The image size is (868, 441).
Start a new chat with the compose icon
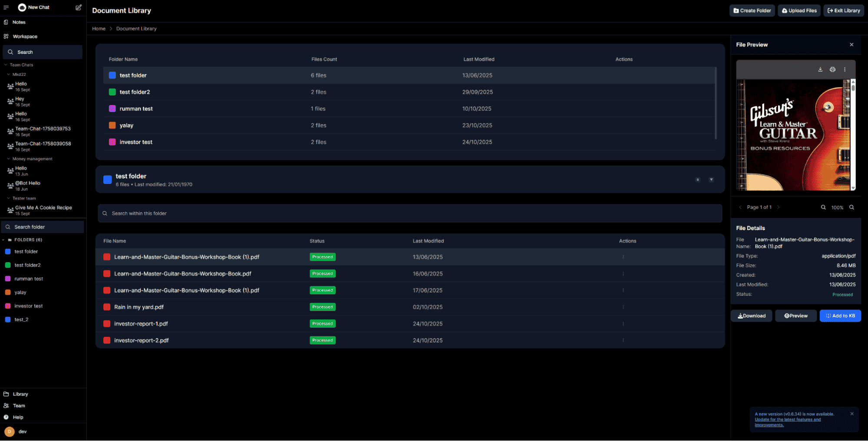pos(79,7)
